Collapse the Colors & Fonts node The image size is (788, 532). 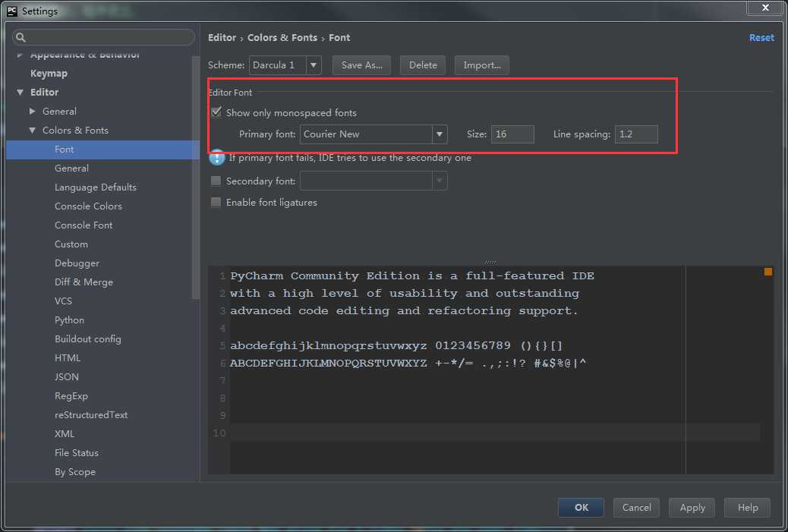(32, 130)
